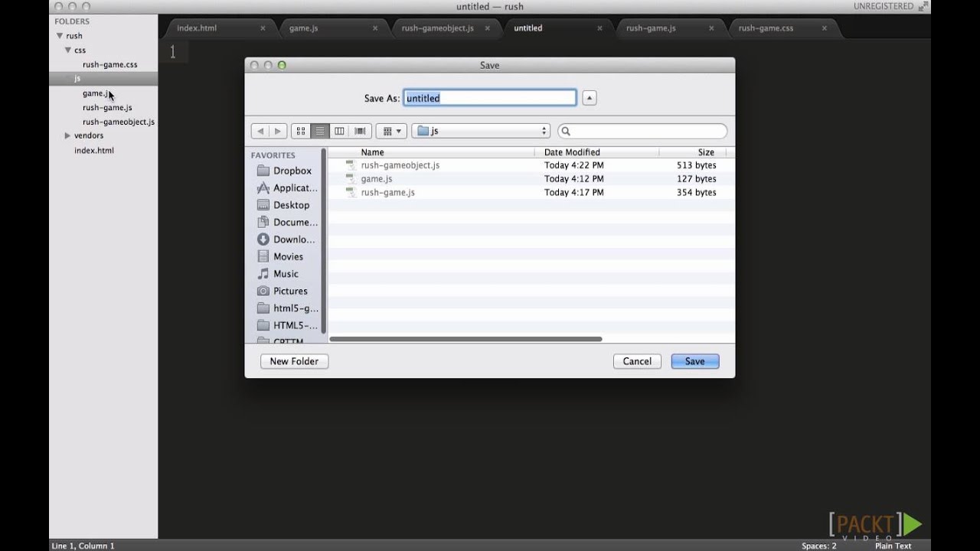Click the Downloads icon in Favorites
The image size is (980, 551).
point(263,240)
